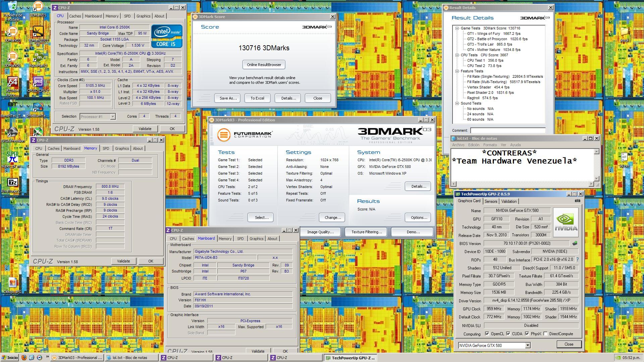Switch to the TechPowerUp GPU-Z taskbar item

(x=350, y=358)
